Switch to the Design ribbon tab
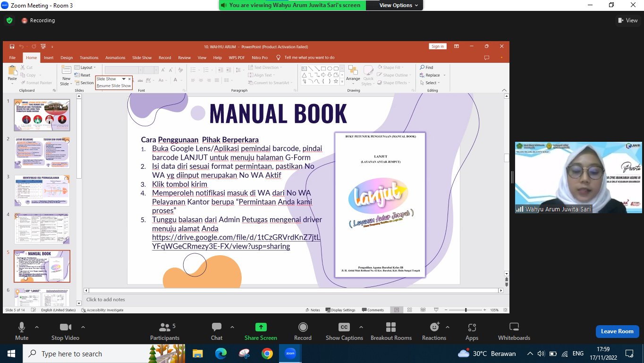644x363 pixels. pyautogui.click(x=67, y=58)
